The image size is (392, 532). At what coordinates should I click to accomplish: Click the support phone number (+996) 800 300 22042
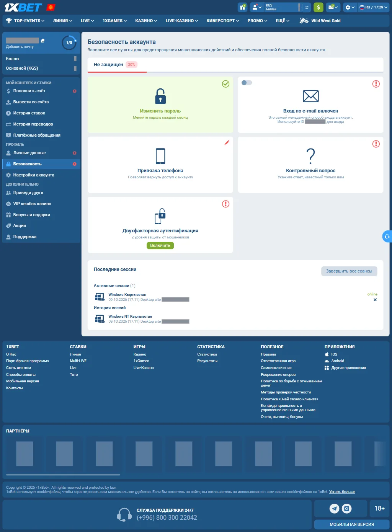tap(167, 518)
